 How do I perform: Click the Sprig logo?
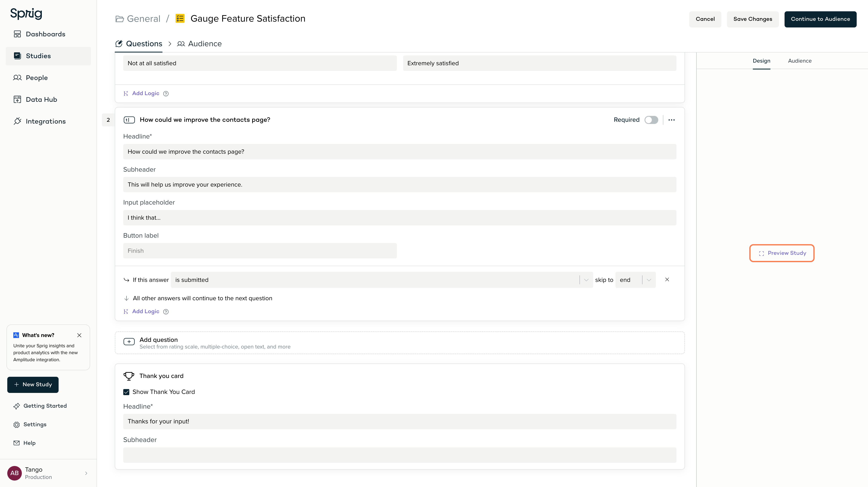(x=26, y=14)
